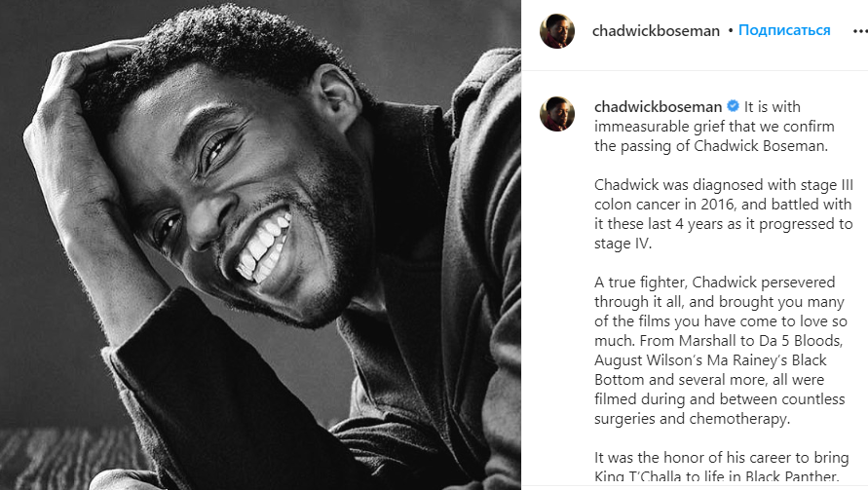The width and height of the screenshot is (868, 490).
Task: Click the line 'August Wilson's Ma Rainey's Black'
Action: pyautogui.click(x=710, y=359)
